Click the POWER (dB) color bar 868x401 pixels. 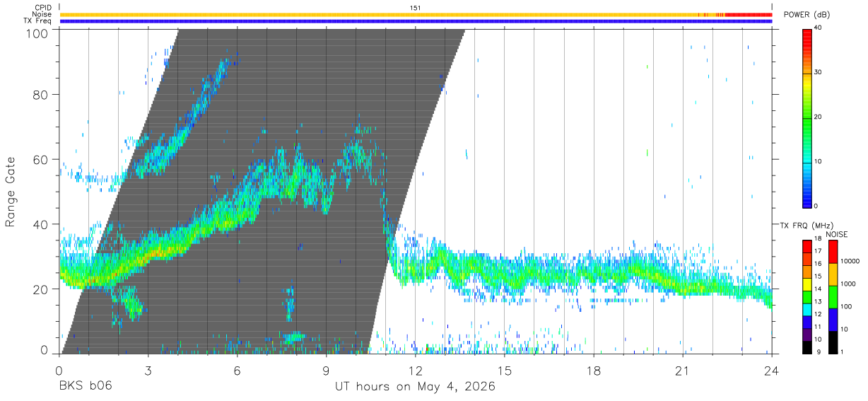click(807, 117)
